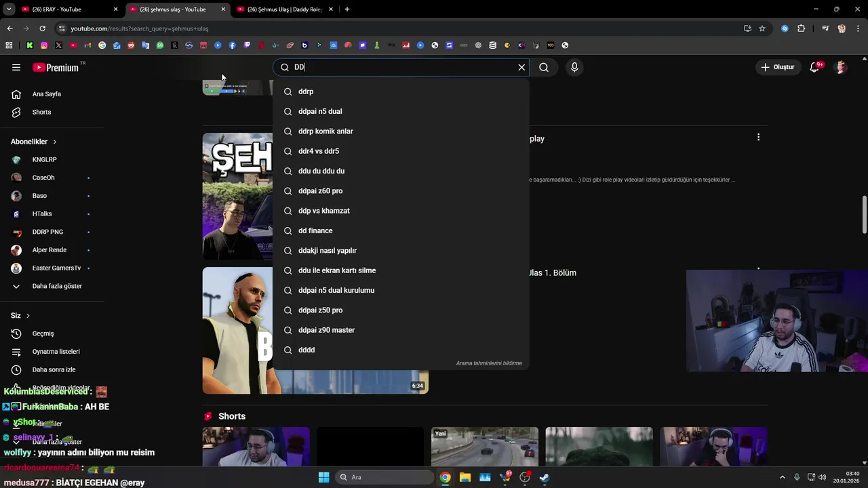
Task: Select 'ddpai z60 pro' suggestion
Action: [401, 191]
